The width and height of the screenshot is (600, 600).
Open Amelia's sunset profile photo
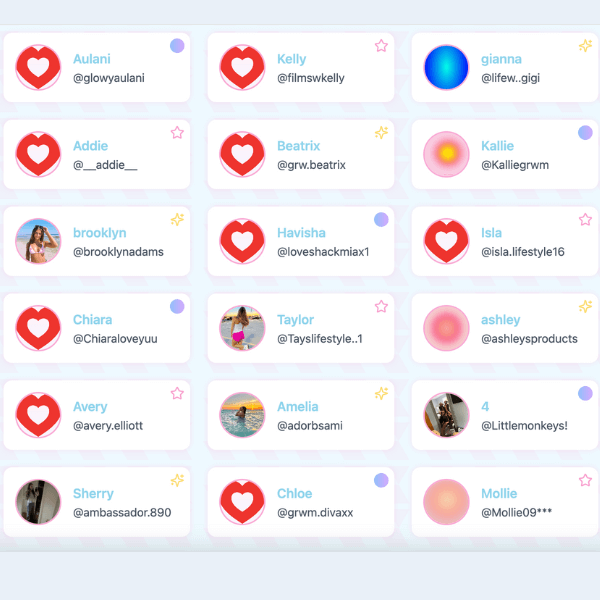coord(242,415)
